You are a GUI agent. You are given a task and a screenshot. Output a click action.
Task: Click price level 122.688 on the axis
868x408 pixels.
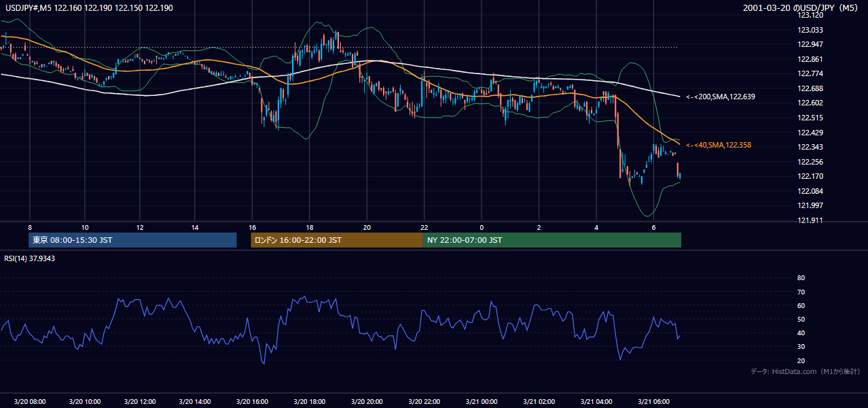[x=810, y=88]
